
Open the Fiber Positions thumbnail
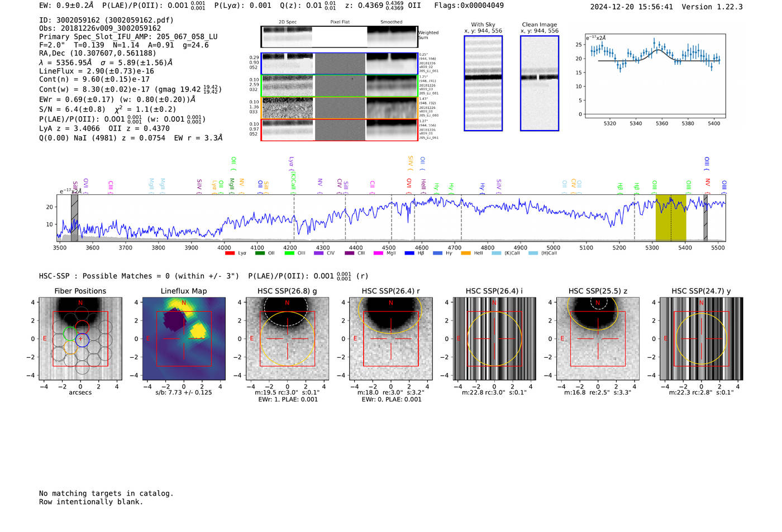coord(80,339)
